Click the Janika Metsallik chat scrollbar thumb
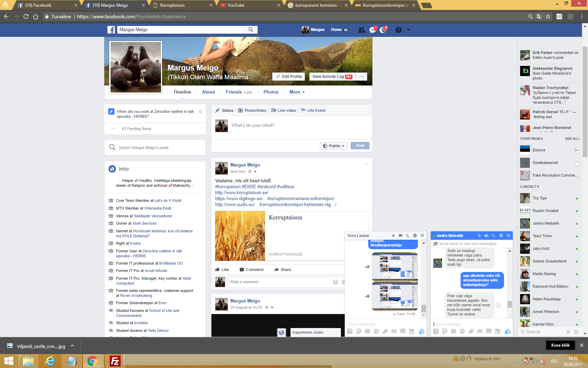 point(510,304)
